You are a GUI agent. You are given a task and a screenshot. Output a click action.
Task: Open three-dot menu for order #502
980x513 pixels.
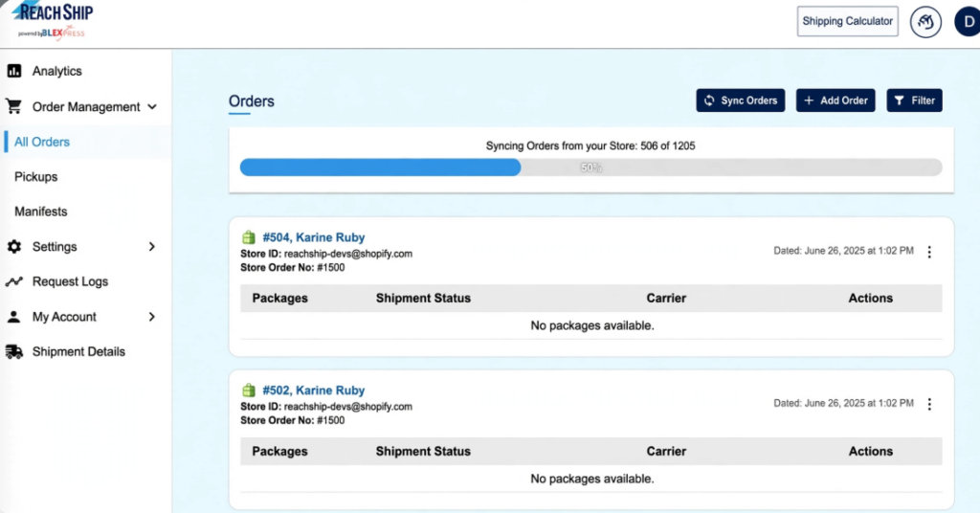[929, 404]
